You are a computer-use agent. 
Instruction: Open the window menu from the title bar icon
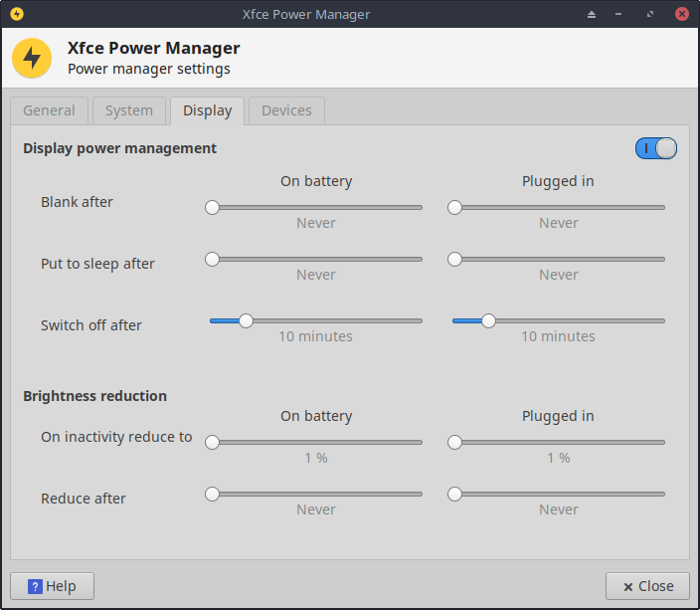tap(16, 14)
